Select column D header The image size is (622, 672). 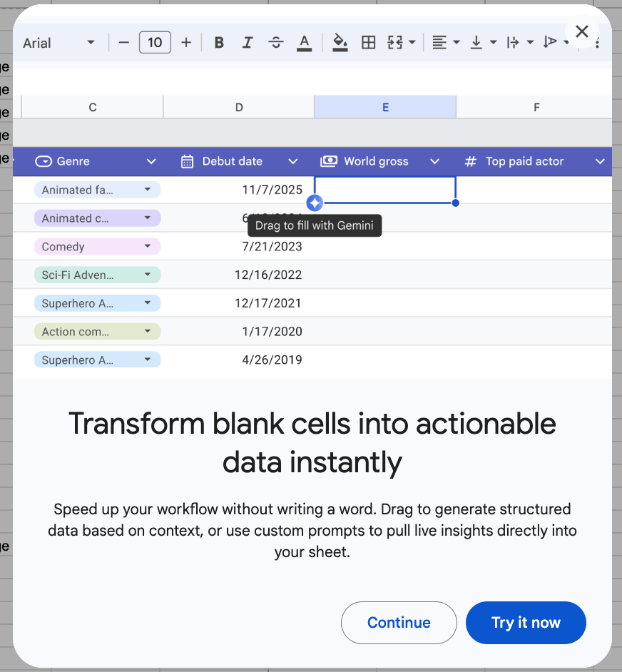point(239,107)
